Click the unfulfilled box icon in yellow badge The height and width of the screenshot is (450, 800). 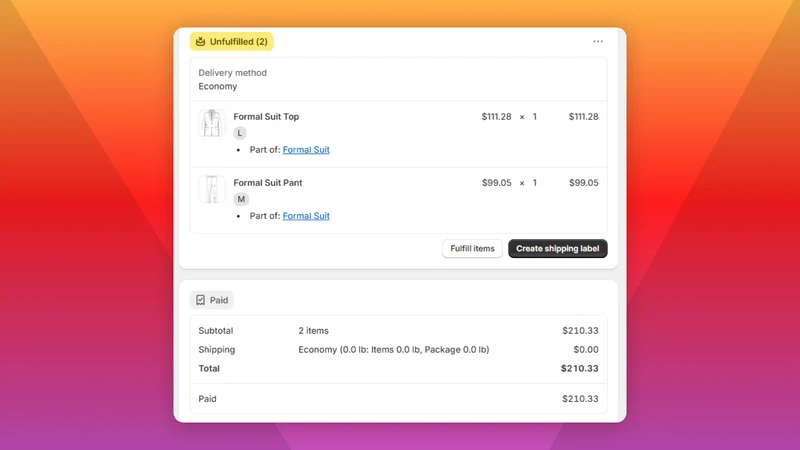[201, 42]
